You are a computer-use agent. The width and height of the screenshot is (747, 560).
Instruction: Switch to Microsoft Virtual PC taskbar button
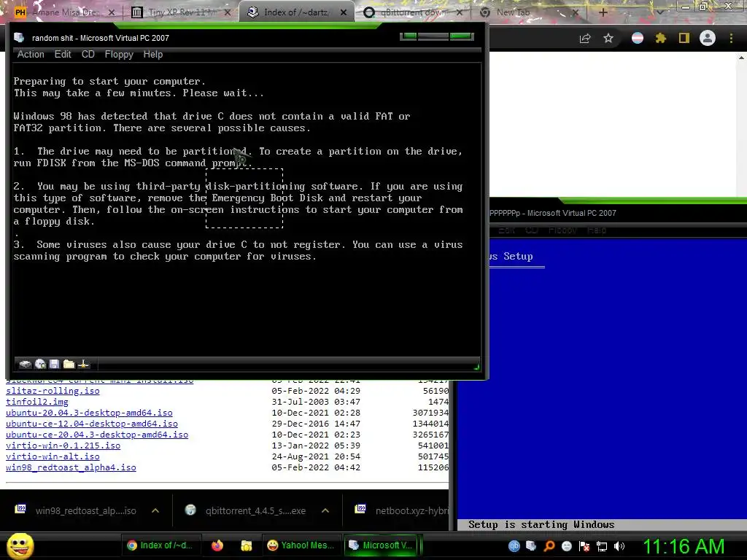(381, 545)
